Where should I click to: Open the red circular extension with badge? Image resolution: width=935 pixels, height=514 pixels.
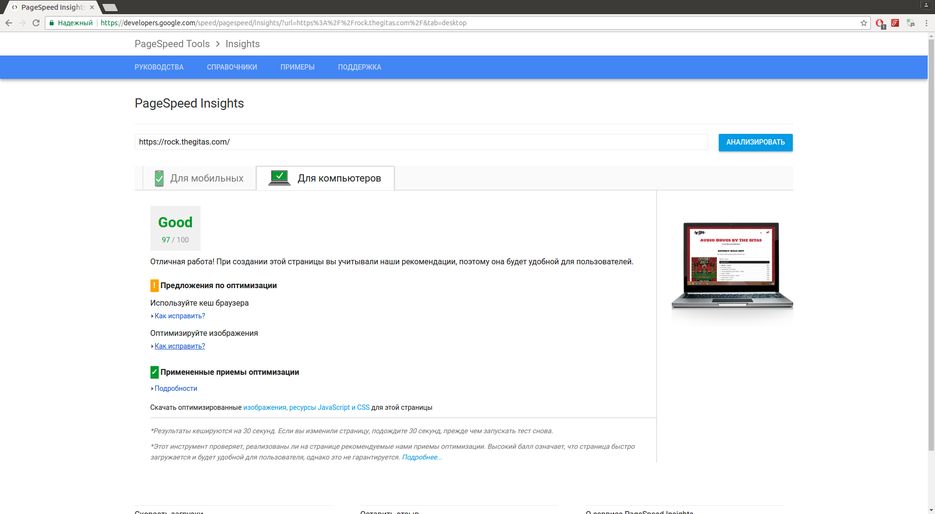[880, 23]
